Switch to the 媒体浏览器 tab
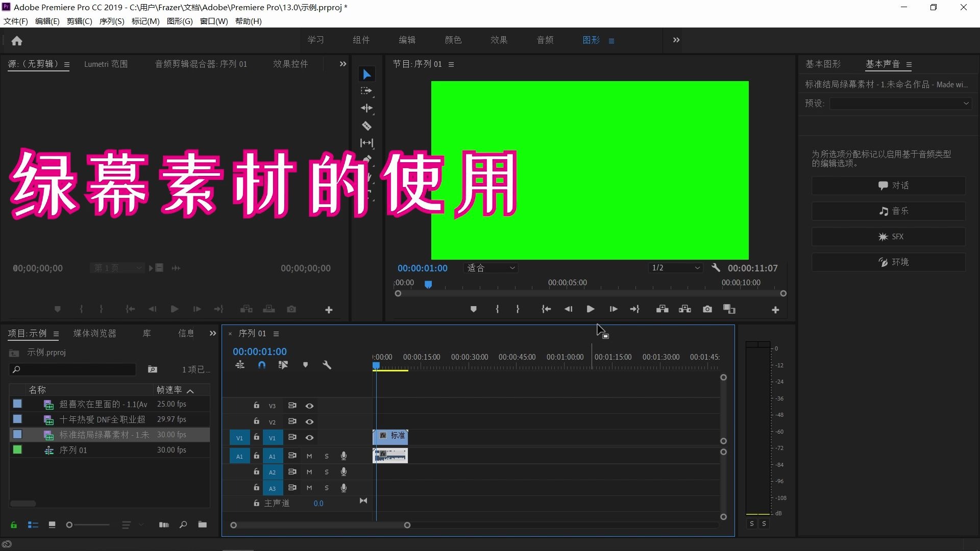The width and height of the screenshot is (980, 551). coord(94,333)
